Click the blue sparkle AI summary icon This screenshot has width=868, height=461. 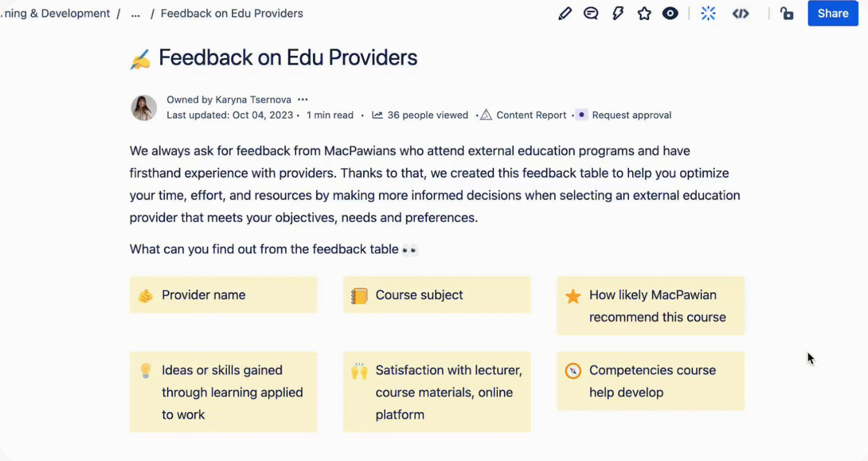click(708, 13)
